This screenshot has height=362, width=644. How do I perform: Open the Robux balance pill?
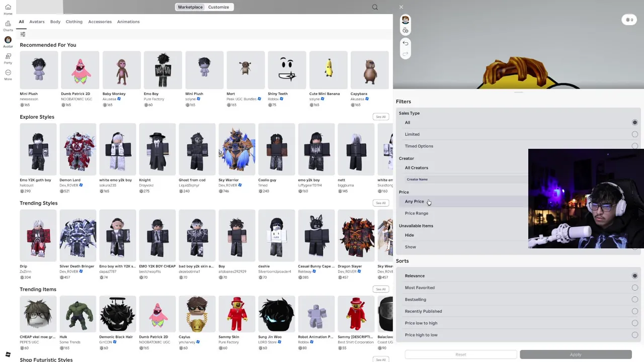(x=629, y=20)
